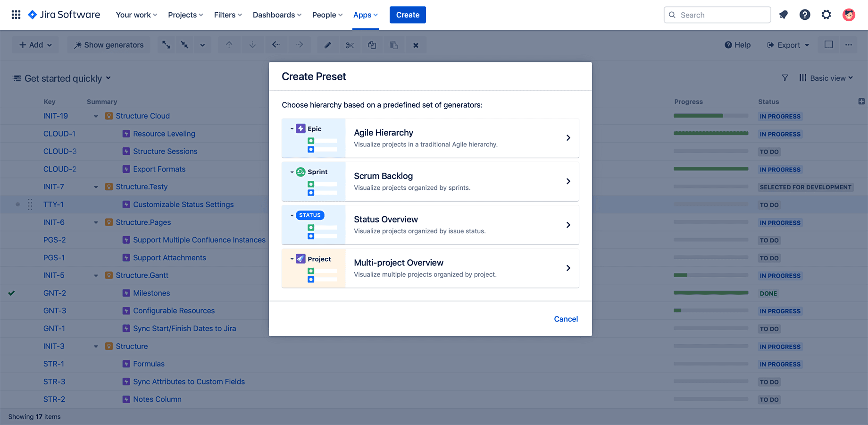Click Show generators button

[x=109, y=45]
